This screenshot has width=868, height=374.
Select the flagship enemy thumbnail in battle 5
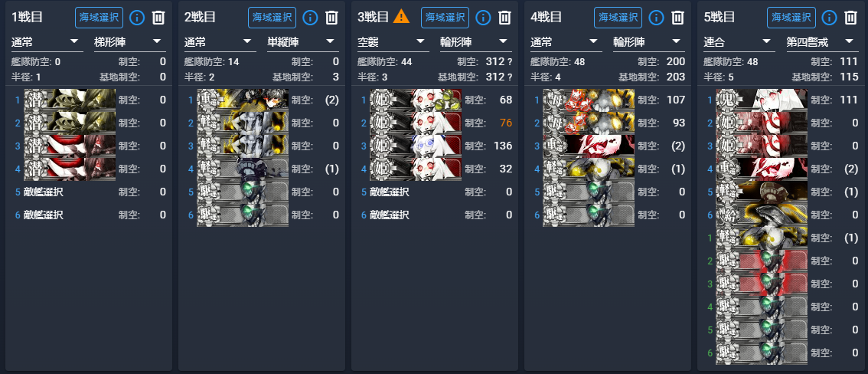[761, 100]
